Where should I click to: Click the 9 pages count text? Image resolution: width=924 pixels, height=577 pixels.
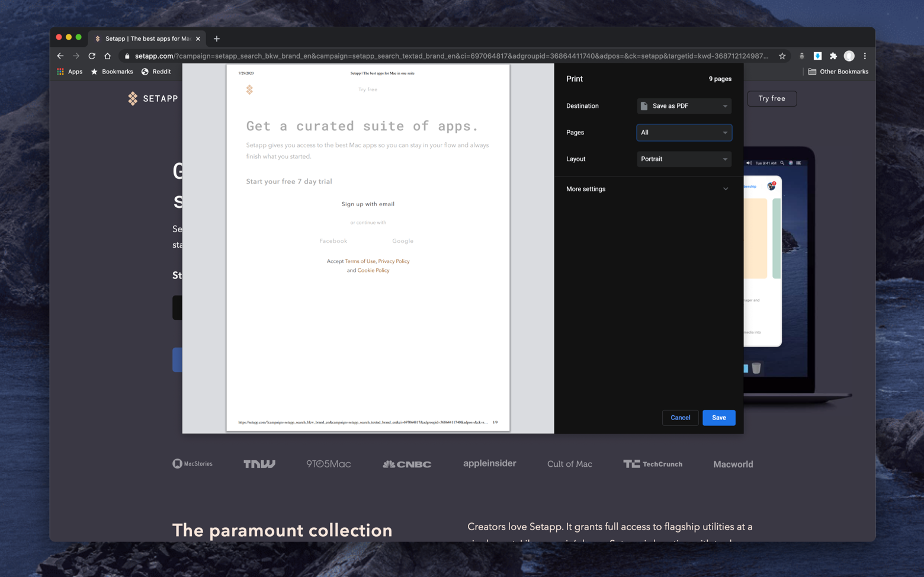pos(720,79)
